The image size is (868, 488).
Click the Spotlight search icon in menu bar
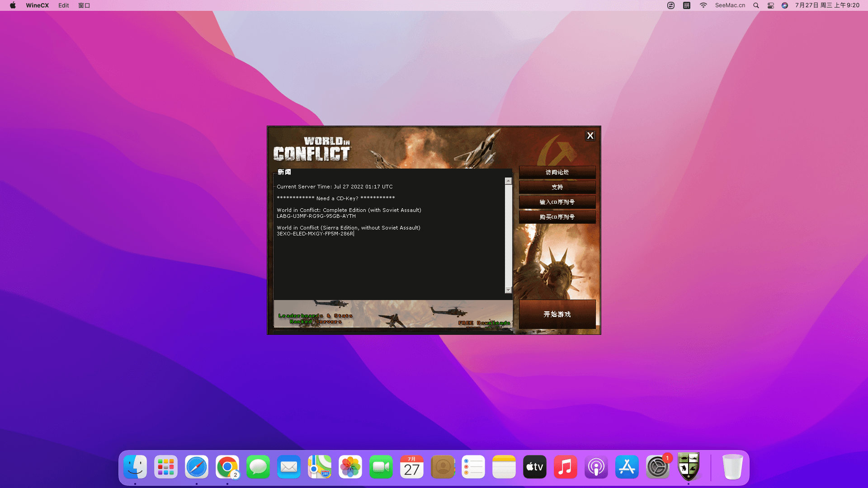(x=756, y=5)
